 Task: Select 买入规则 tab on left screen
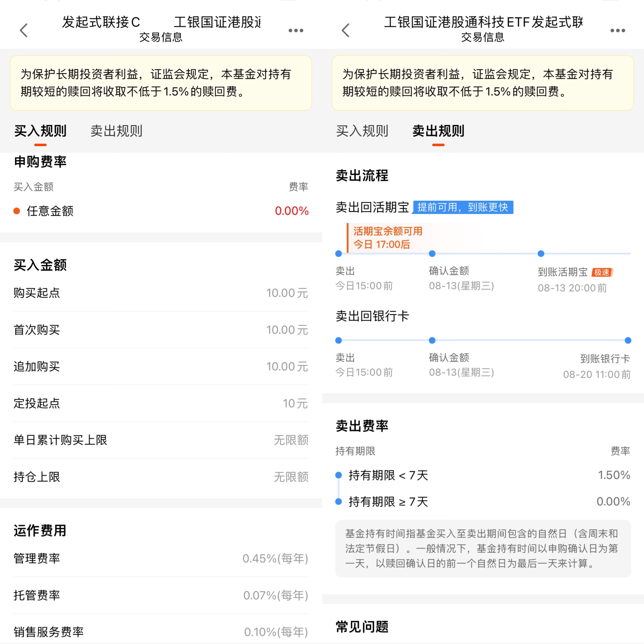coord(40,131)
